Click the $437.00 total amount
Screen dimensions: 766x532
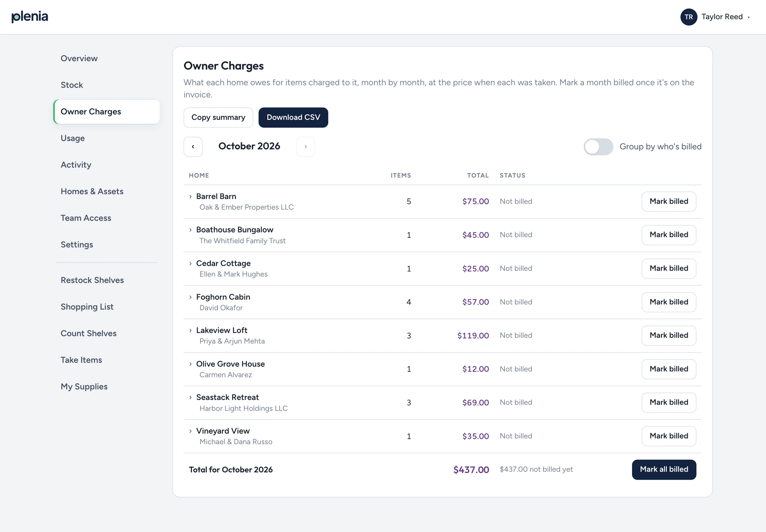coord(471,470)
